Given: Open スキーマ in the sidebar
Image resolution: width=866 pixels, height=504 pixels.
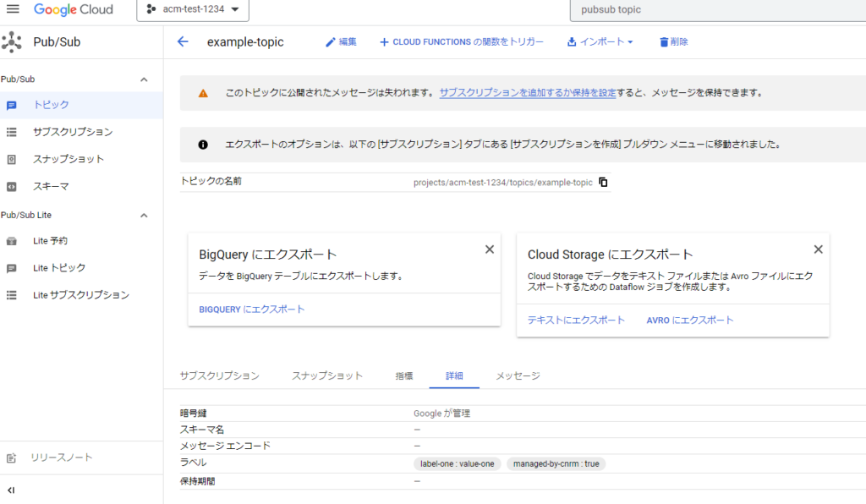Looking at the screenshot, I should click(x=51, y=187).
